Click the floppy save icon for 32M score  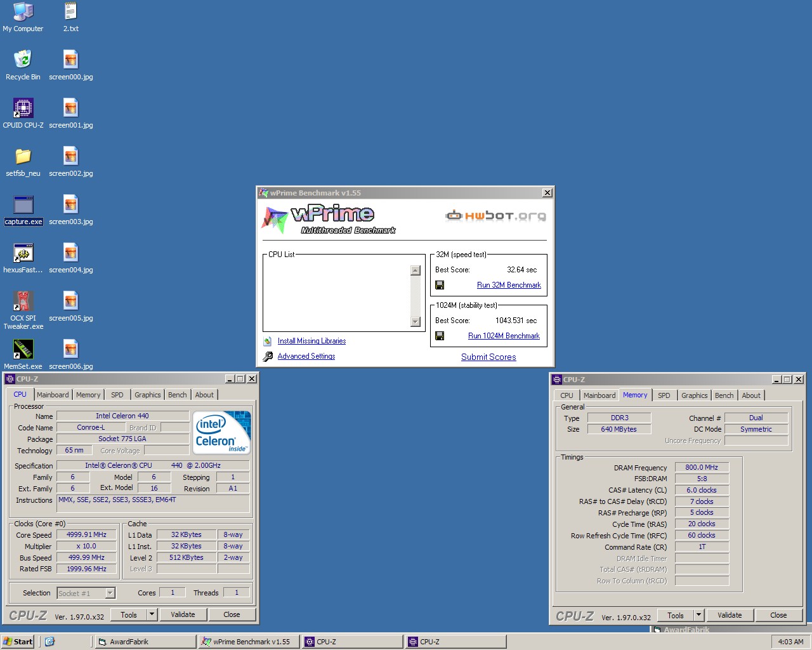440,285
